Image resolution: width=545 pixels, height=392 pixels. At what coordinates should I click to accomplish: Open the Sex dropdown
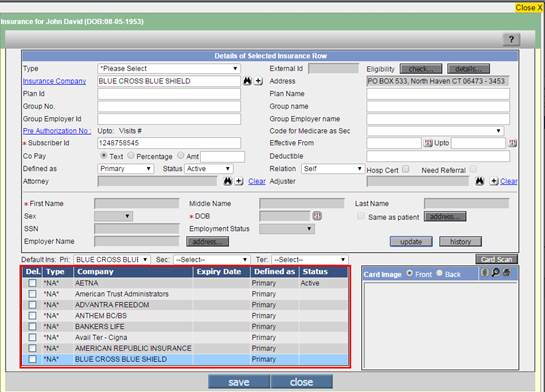click(113, 216)
